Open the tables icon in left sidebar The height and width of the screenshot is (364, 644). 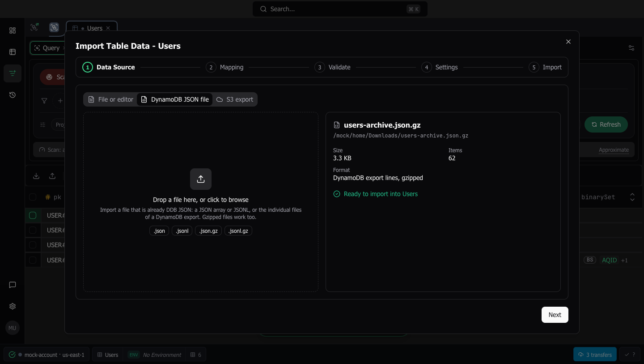click(x=13, y=52)
